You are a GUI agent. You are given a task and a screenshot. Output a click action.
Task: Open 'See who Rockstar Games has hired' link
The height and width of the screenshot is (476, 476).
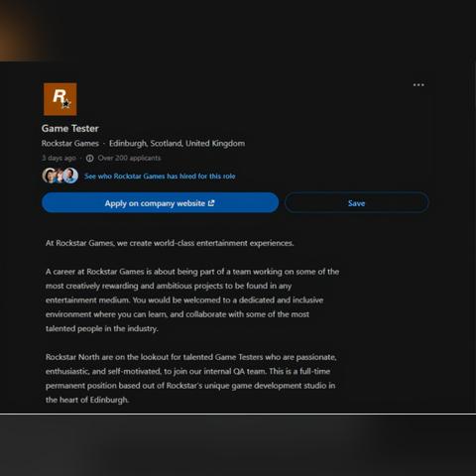coord(160,177)
